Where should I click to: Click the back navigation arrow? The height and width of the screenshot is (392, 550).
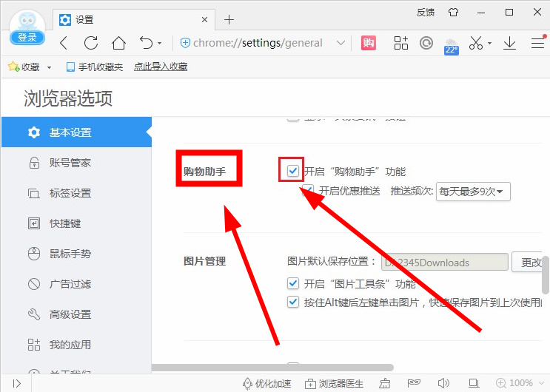pyautogui.click(x=64, y=44)
